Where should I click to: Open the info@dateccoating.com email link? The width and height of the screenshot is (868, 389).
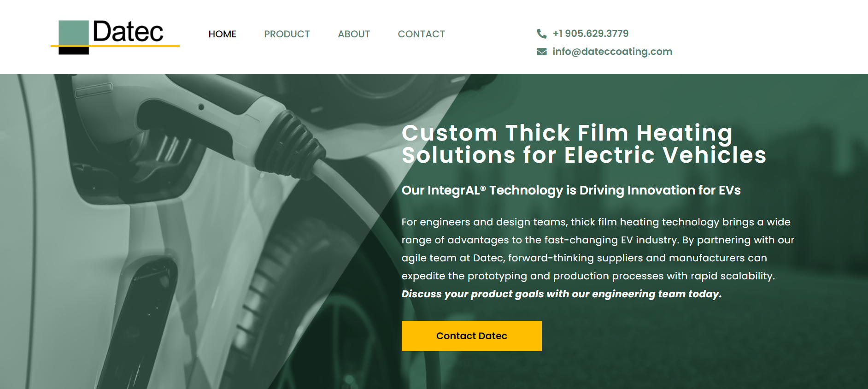point(612,52)
